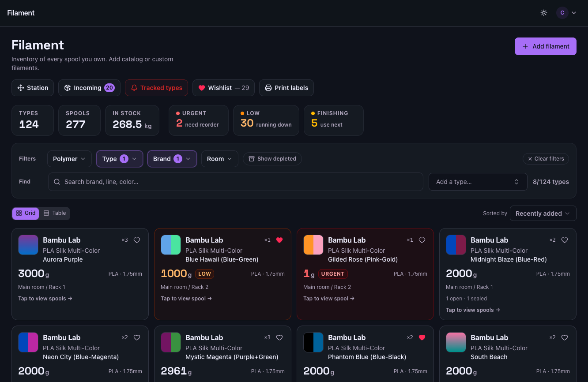588x382 pixels.
Task: Click the LOW badge on Blue Hawaii
Action: tap(204, 274)
